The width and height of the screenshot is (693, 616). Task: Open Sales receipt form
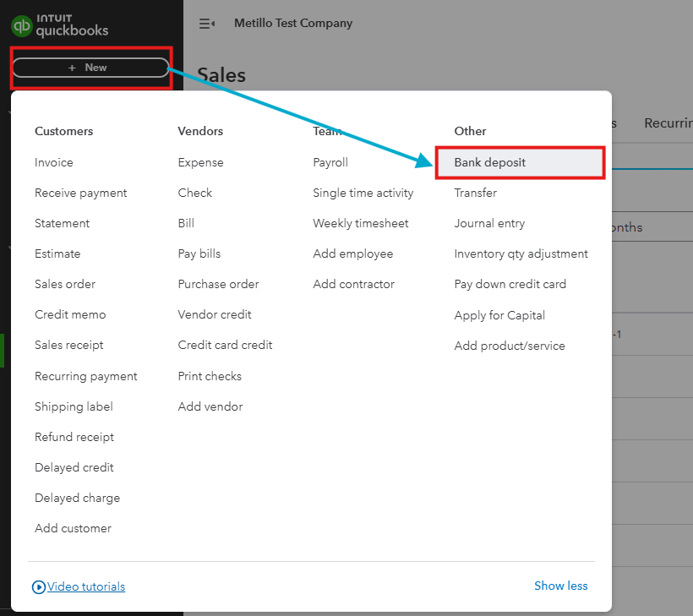(x=69, y=345)
